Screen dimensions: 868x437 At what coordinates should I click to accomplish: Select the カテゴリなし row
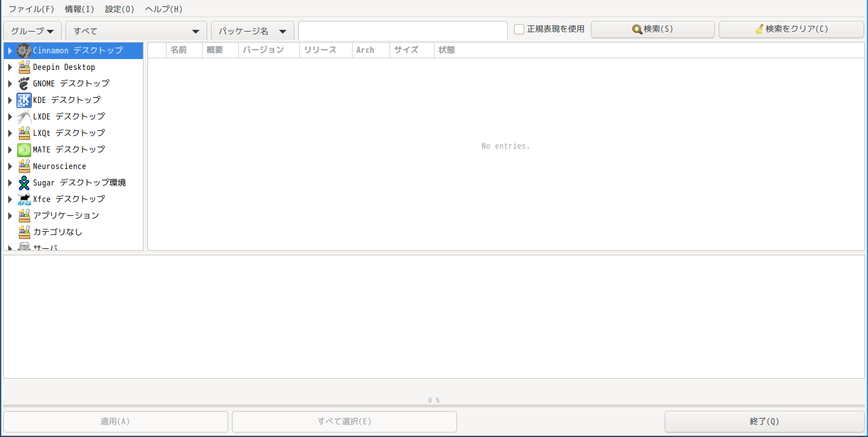click(74, 232)
